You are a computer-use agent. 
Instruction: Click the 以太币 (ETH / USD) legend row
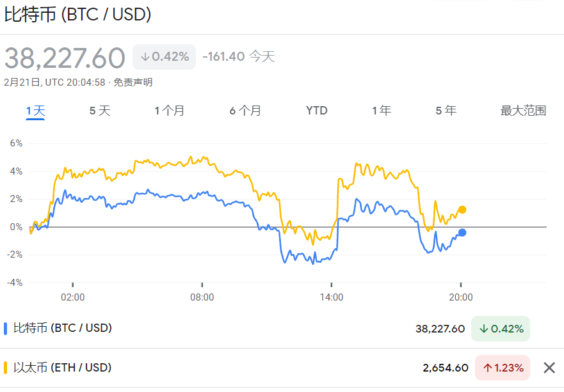click(x=62, y=368)
